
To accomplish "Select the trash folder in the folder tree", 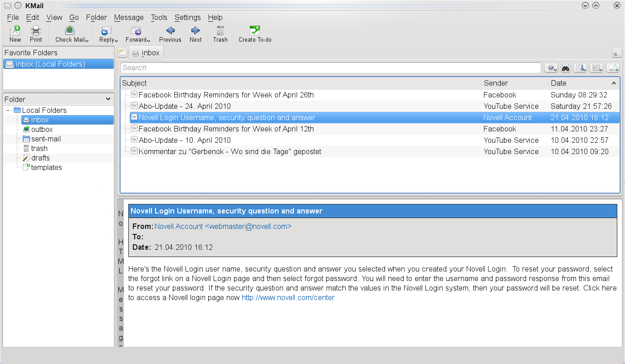I will [39, 148].
